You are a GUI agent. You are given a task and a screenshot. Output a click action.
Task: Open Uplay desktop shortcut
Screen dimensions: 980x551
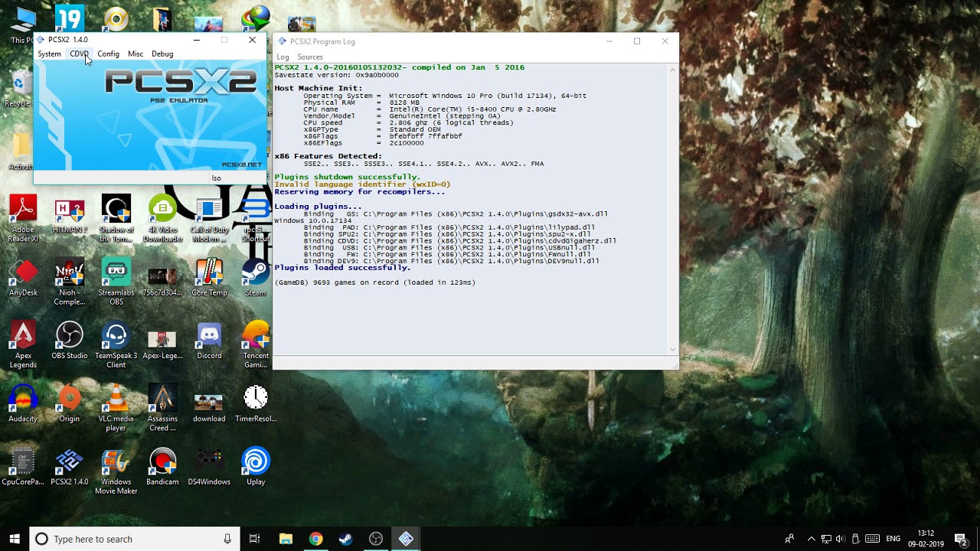[256, 467]
